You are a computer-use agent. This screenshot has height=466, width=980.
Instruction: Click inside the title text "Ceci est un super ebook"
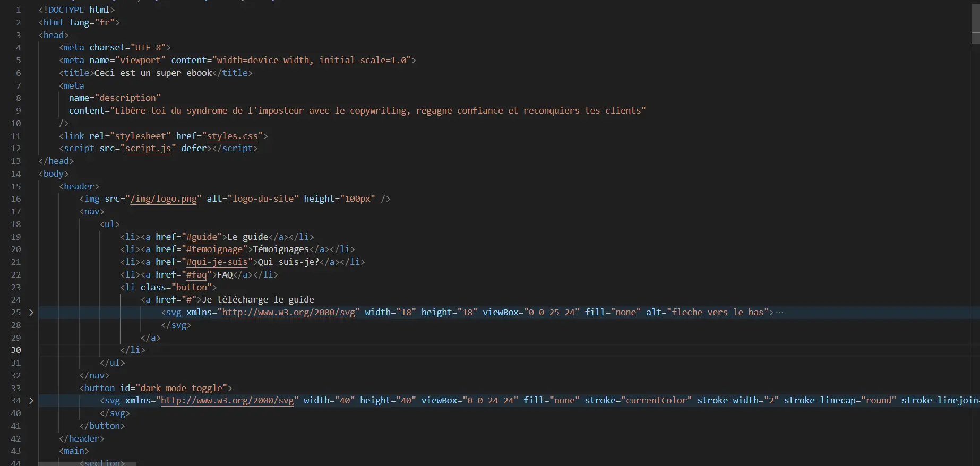153,73
